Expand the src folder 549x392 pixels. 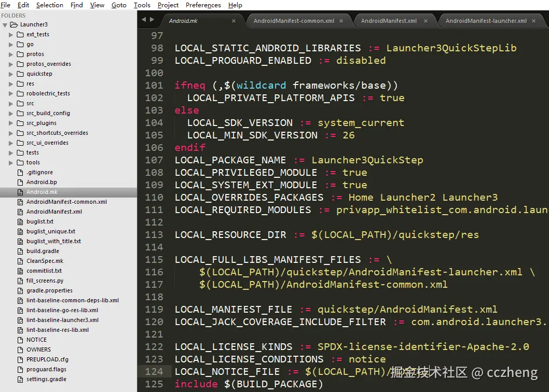click(11, 104)
